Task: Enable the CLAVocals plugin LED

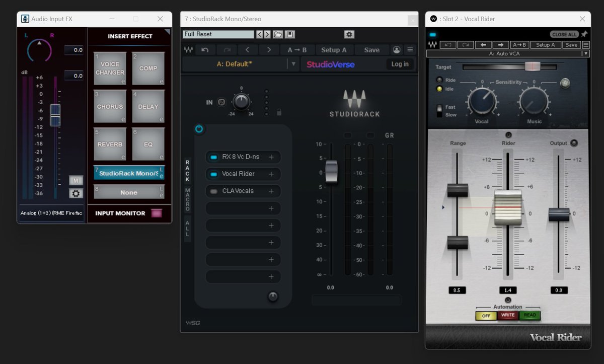Action: [213, 191]
